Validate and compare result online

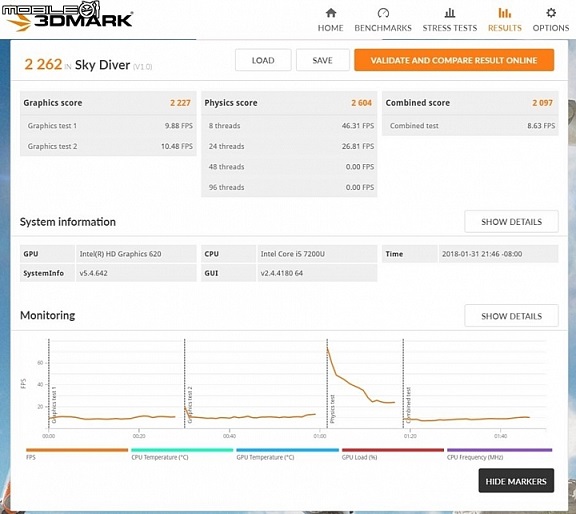454,60
